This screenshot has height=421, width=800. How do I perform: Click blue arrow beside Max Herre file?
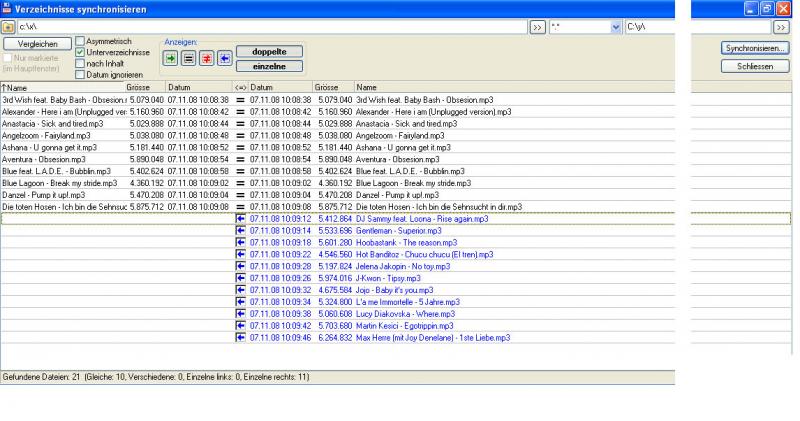[240, 338]
